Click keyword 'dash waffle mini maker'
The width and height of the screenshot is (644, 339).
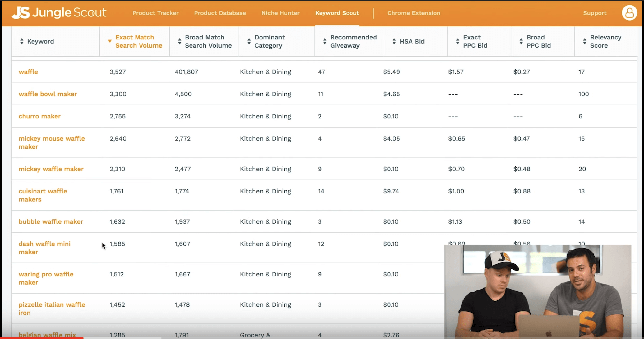point(44,248)
